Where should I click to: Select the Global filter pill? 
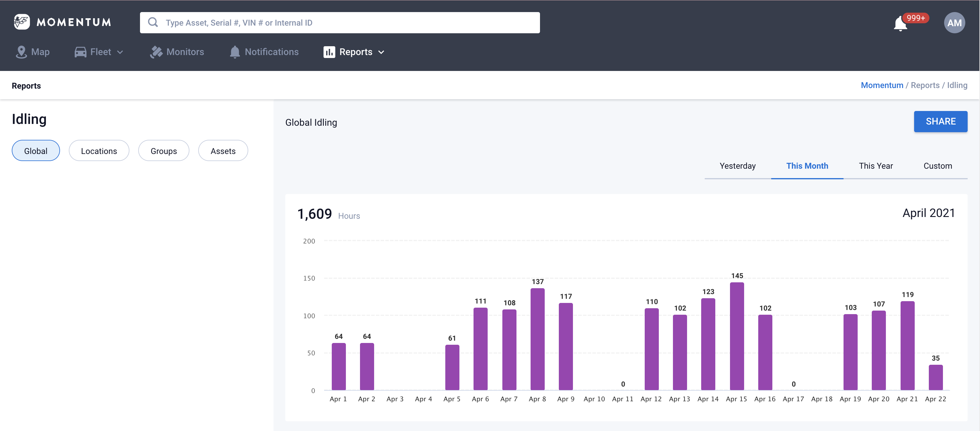point(36,151)
